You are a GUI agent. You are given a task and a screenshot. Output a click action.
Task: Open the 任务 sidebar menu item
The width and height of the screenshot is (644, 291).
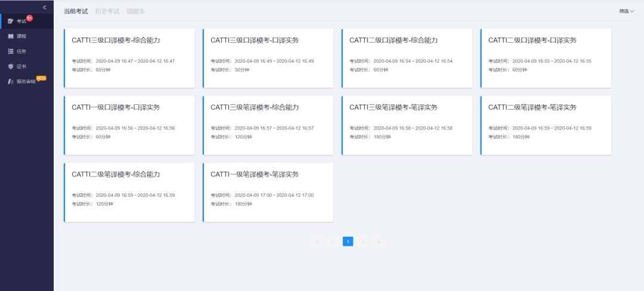click(27, 51)
